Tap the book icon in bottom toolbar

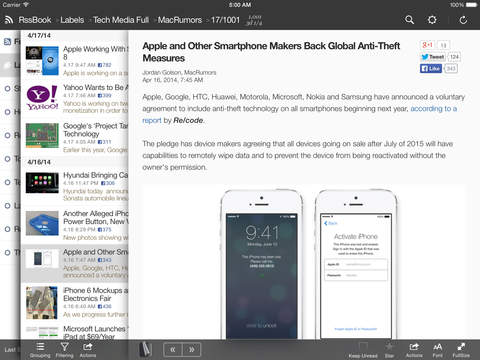pos(145,350)
